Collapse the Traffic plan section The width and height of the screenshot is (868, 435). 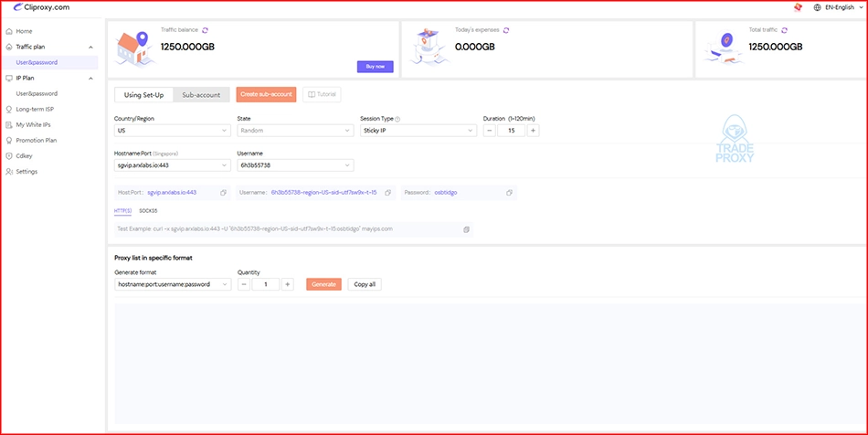90,47
